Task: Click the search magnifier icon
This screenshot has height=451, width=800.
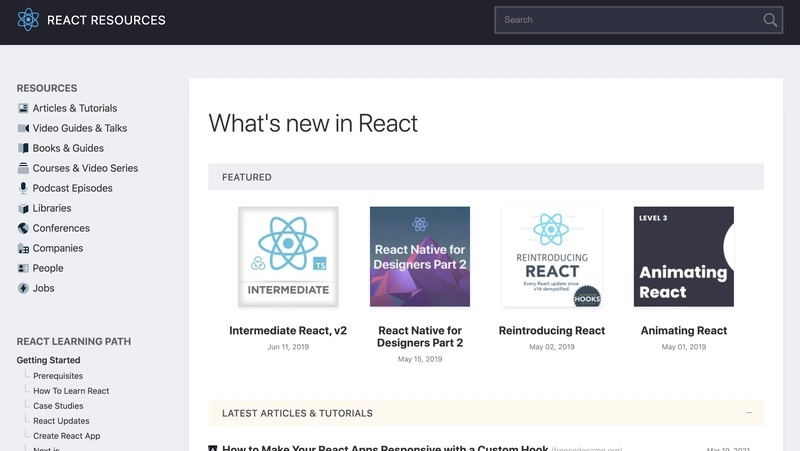Action: pos(770,20)
